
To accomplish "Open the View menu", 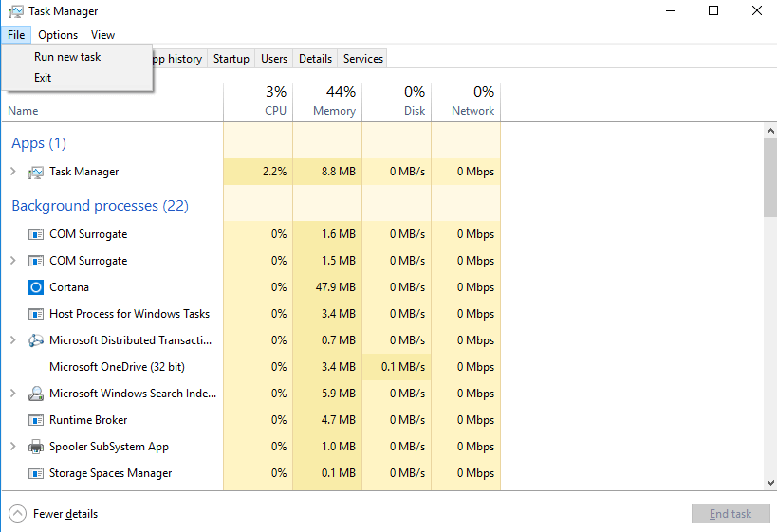I will click(102, 35).
